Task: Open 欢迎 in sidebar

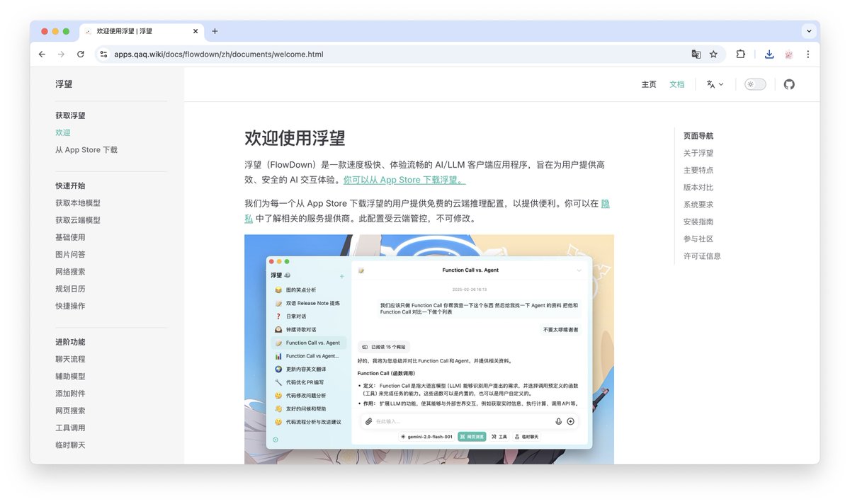Action: pos(63,132)
